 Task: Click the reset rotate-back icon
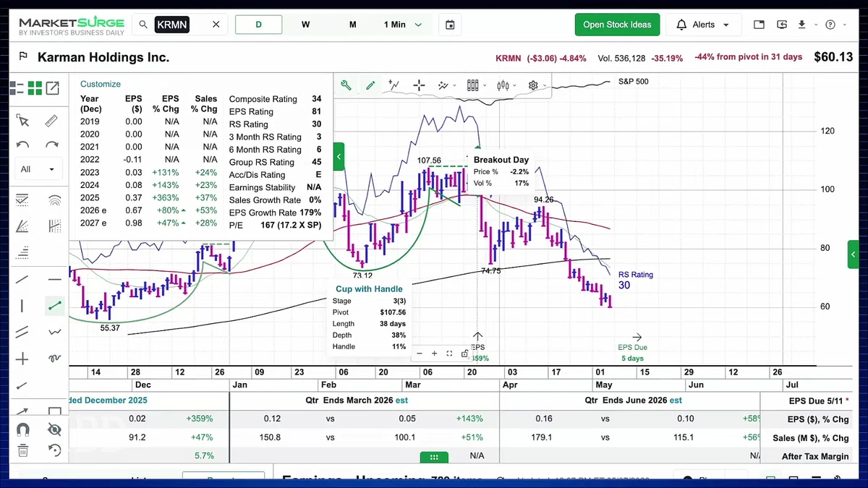tap(54, 451)
